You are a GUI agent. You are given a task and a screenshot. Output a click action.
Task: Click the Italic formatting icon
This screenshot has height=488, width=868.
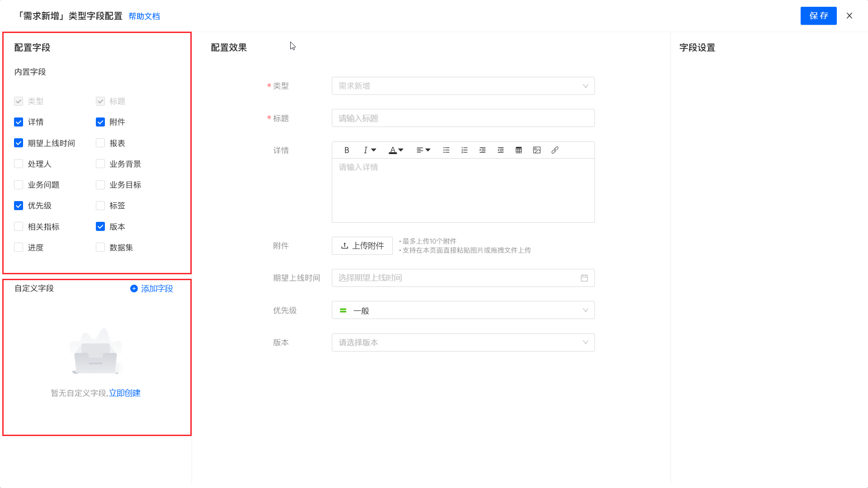point(365,150)
